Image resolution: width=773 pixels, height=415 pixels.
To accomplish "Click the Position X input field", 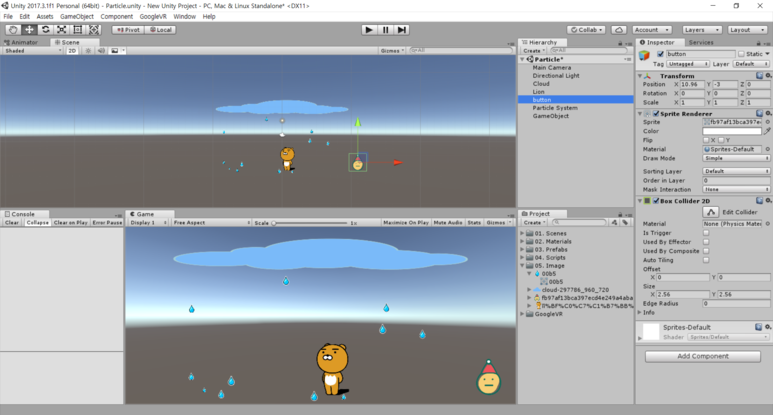I will 692,84.
